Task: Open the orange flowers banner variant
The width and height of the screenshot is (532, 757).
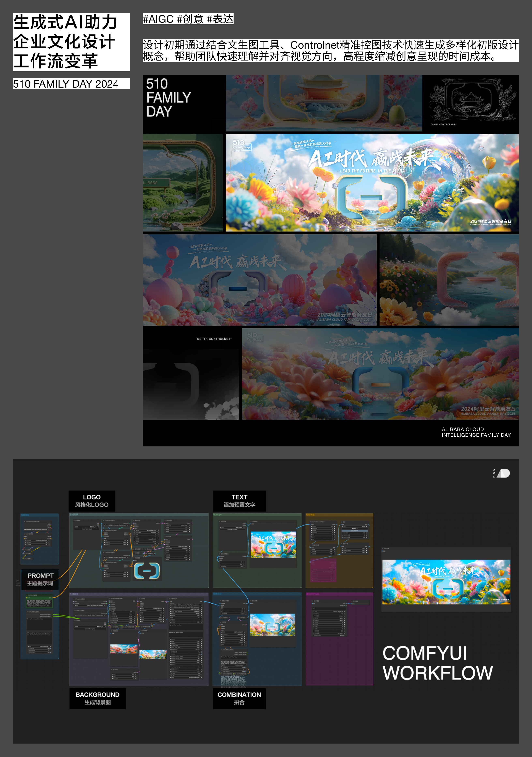Action: point(380,374)
